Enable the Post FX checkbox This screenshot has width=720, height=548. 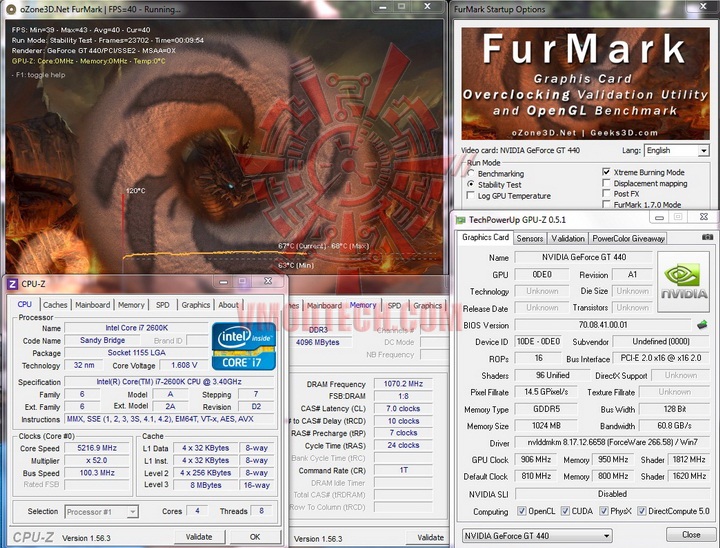coord(606,193)
